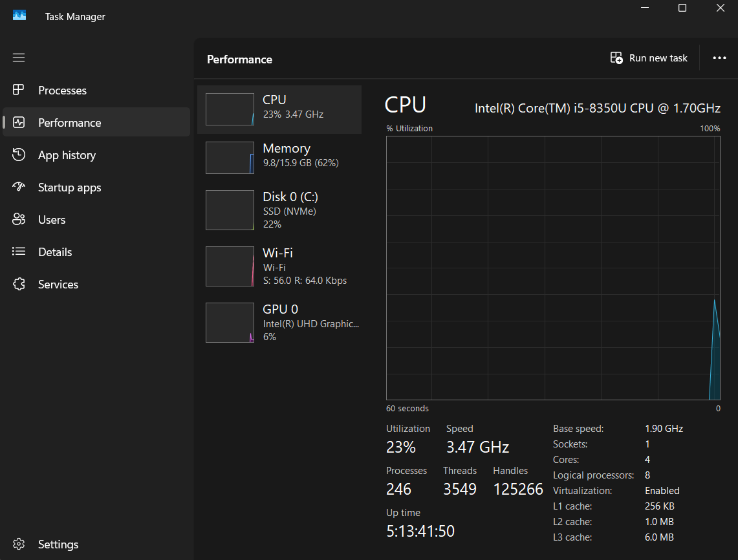Screen dimensions: 738x560
Task: Click the L3 cache 6.0 MB value
Action: pos(659,537)
